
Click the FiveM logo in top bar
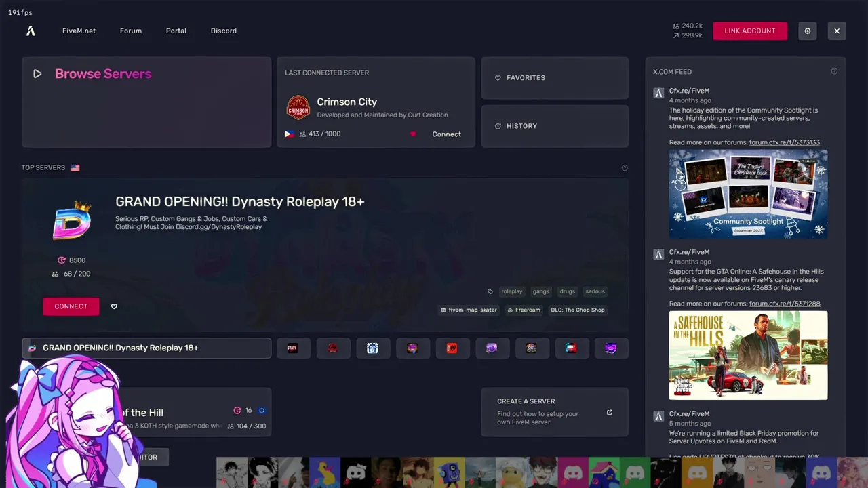pyautogui.click(x=31, y=30)
